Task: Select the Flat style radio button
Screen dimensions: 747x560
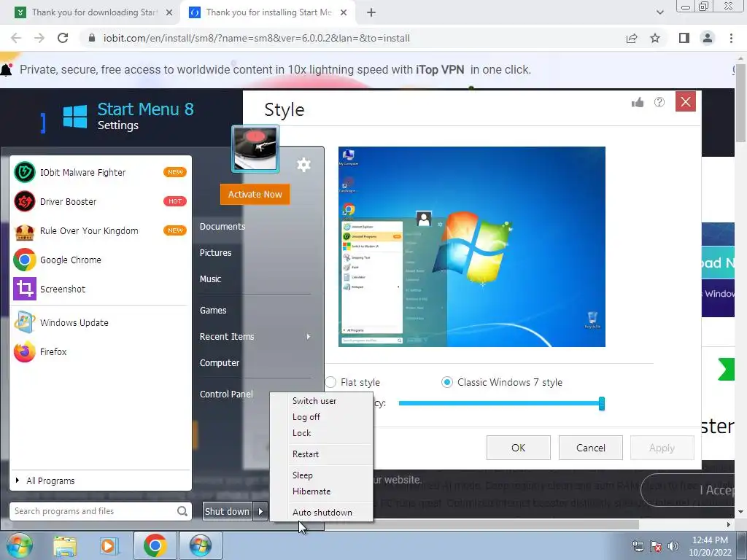Action: 330,382
